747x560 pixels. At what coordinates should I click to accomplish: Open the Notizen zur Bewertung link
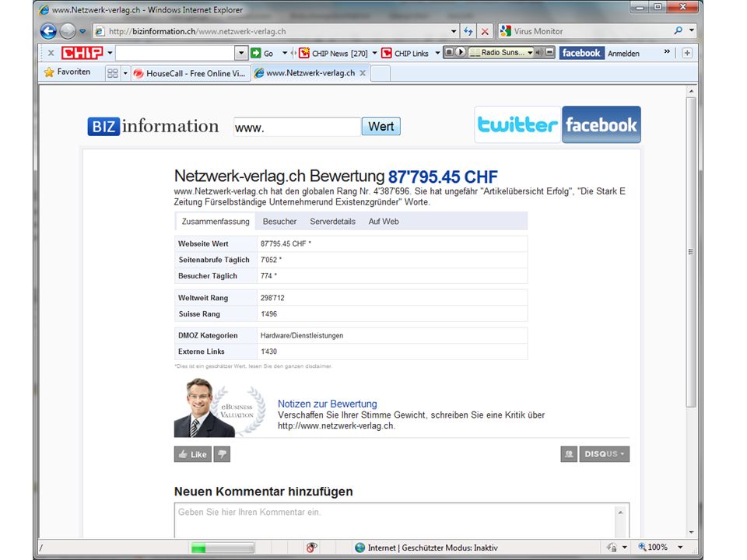pos(328,404)
